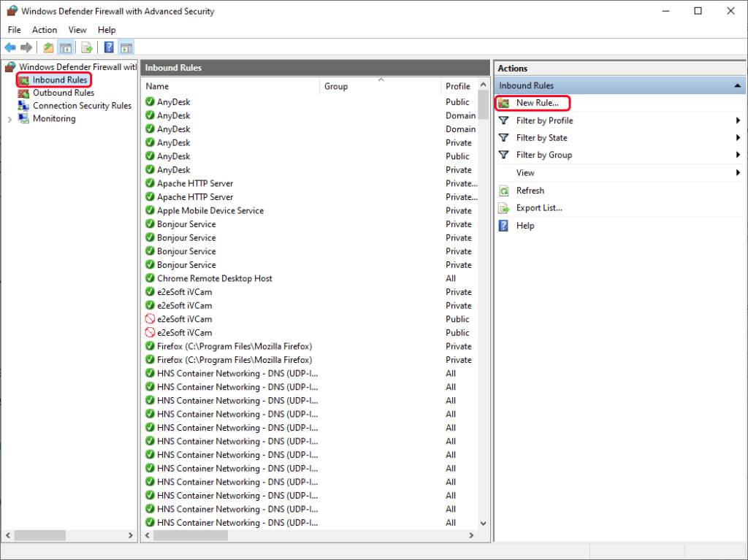Toggle the Show/Hide Action Pane toolbar icon
This screenshot has height=560, width=748.
click(x=126, y=47)
